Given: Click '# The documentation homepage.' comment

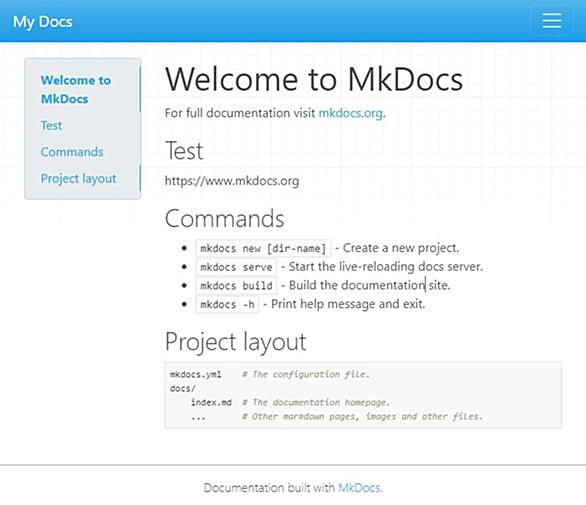Looking at the screenshot, I should coord(316,403).
